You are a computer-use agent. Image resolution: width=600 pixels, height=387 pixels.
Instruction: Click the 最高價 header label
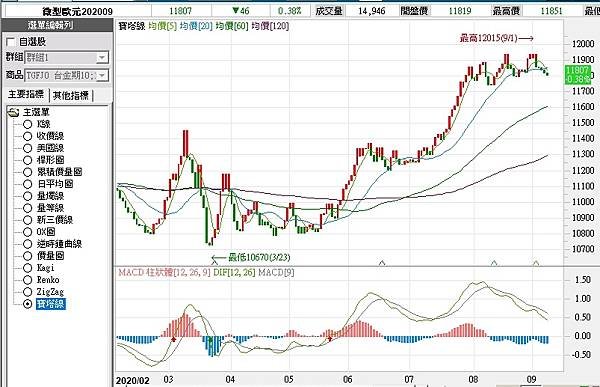coord(505,11)
